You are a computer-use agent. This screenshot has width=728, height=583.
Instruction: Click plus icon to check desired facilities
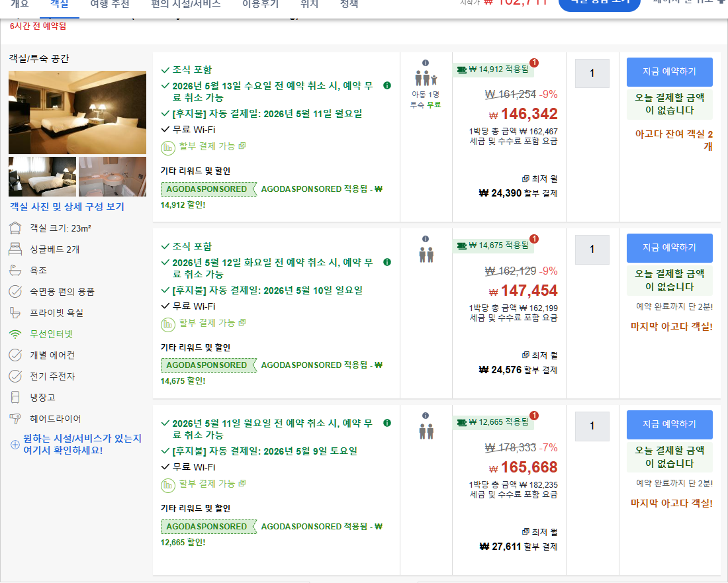[15, 444]
